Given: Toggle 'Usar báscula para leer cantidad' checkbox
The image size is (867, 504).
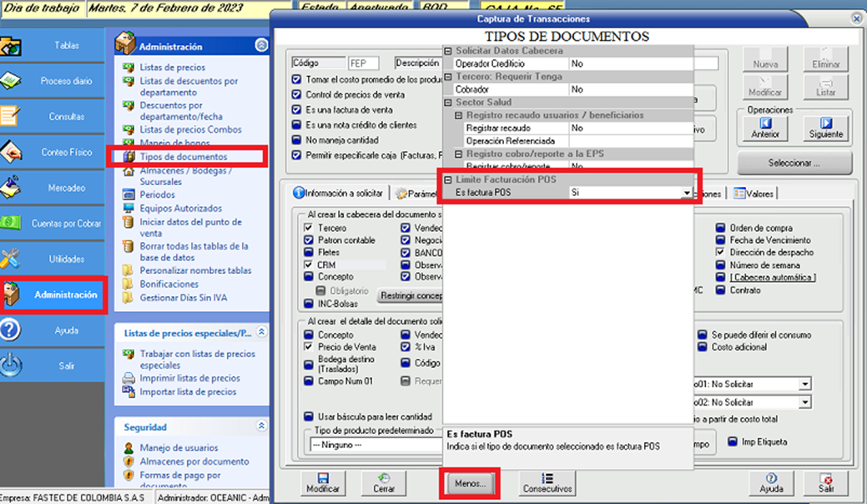Looking at the screenshot, I should [307, 416].
